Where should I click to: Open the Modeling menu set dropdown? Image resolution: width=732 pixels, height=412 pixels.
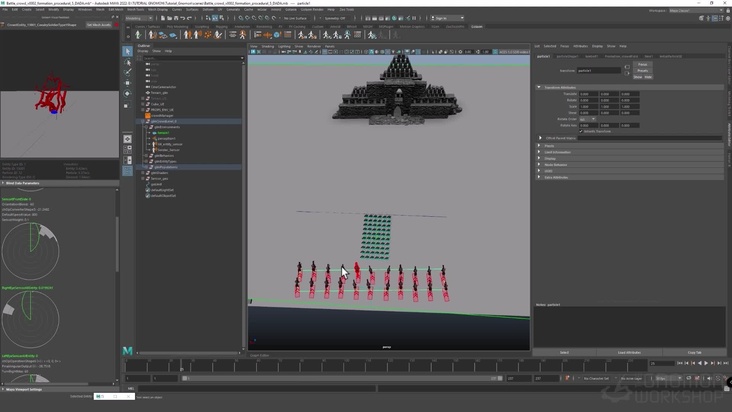click(139, 18)
